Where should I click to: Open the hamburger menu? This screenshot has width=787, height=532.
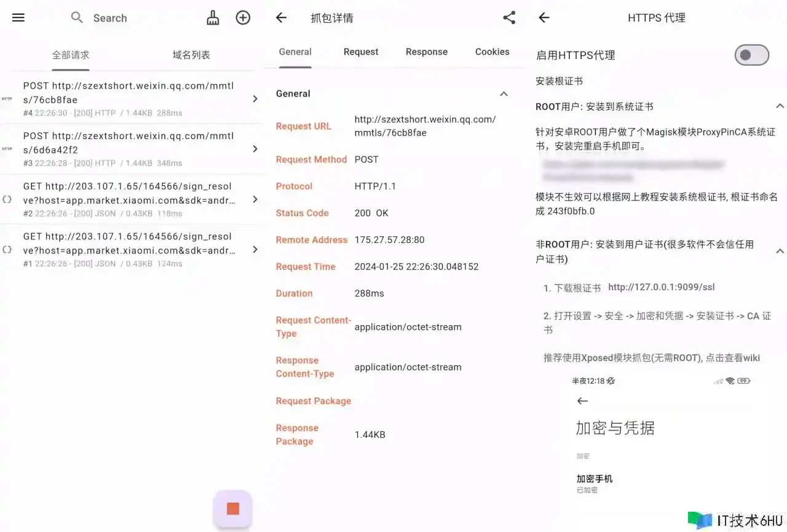(x=18, y=18)
